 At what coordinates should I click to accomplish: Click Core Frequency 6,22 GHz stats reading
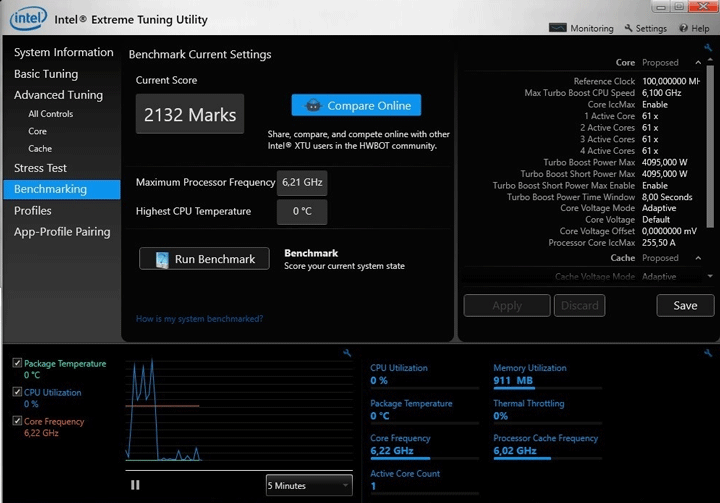392,451
